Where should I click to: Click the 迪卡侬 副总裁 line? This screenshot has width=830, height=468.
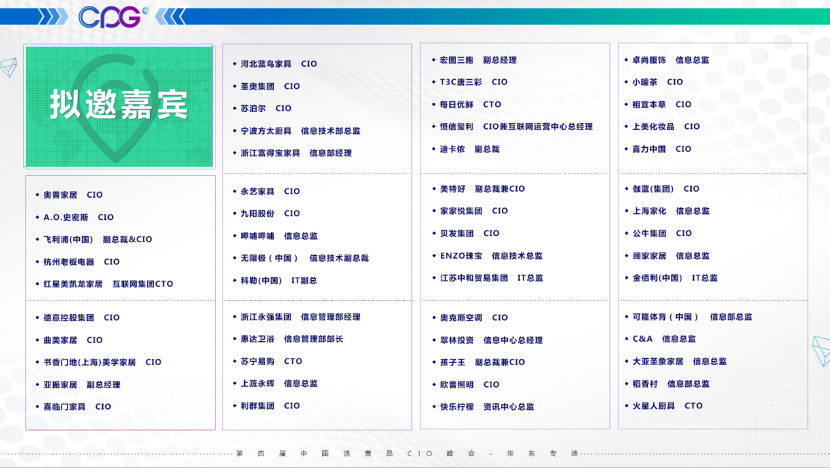[469, 149]
